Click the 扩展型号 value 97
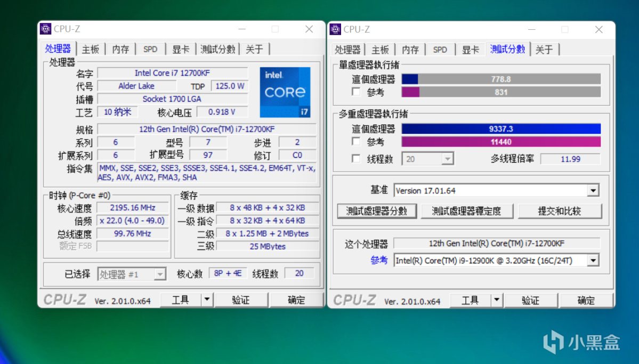 208,155
